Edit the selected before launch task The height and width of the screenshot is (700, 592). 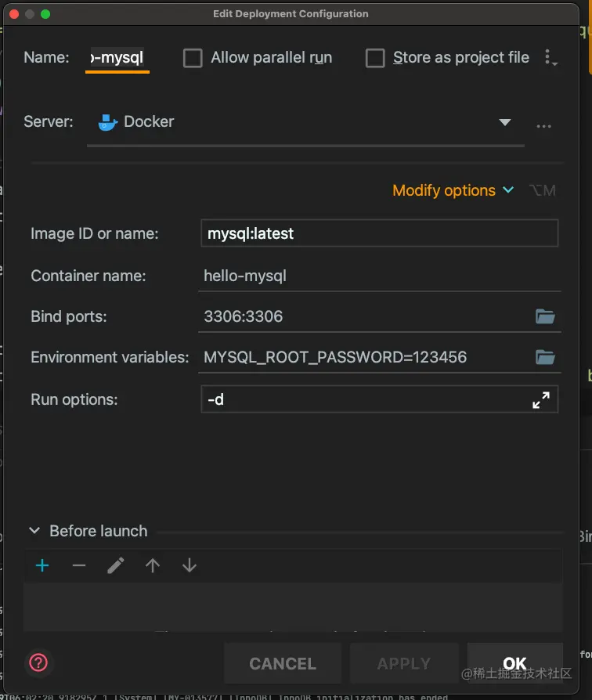tap(116, 565)
